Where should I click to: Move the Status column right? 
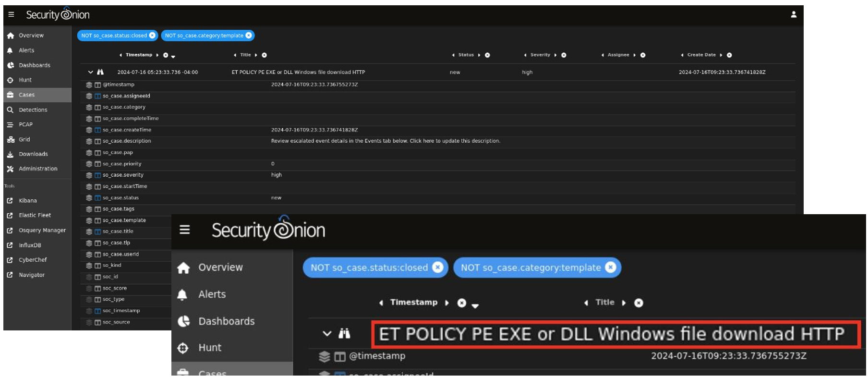coord(479,55)
